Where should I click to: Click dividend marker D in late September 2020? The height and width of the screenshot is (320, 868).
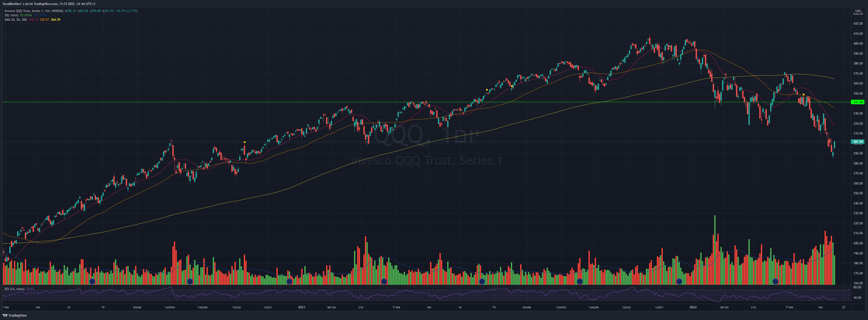(x=190, y=282)
